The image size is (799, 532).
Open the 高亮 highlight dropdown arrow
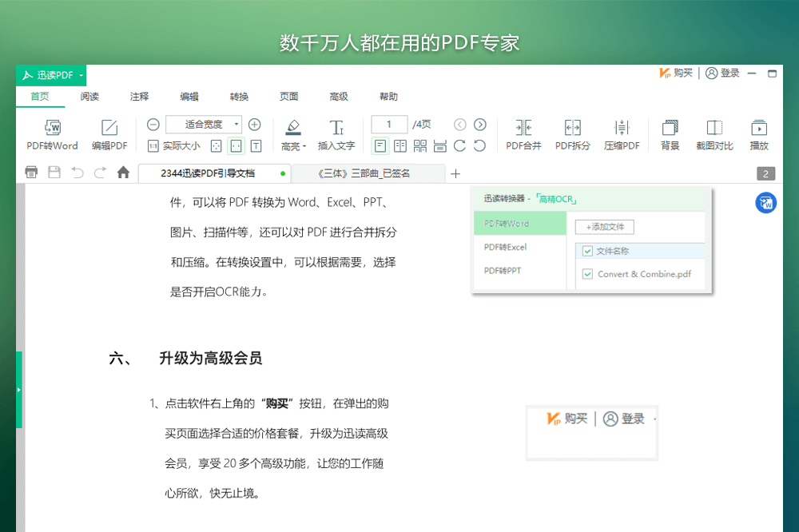[x=304, y=146]
